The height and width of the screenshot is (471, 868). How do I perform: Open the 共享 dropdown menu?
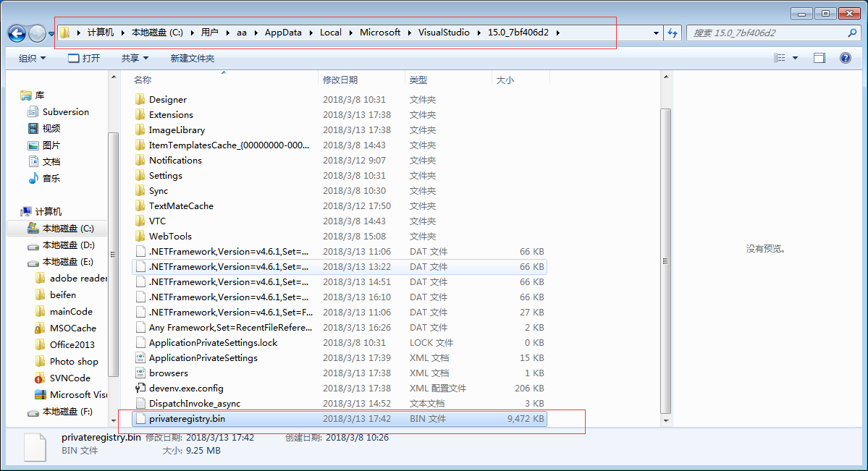[135, 58]
